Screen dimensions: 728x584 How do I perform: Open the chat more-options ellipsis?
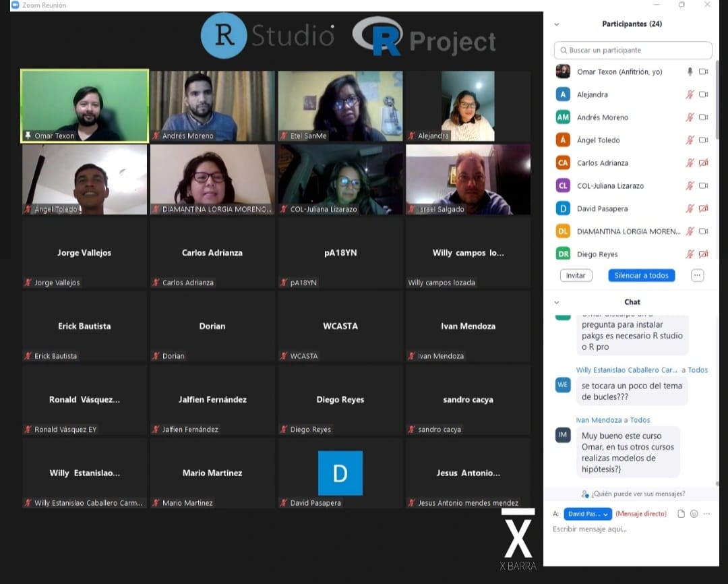[706, 514]
